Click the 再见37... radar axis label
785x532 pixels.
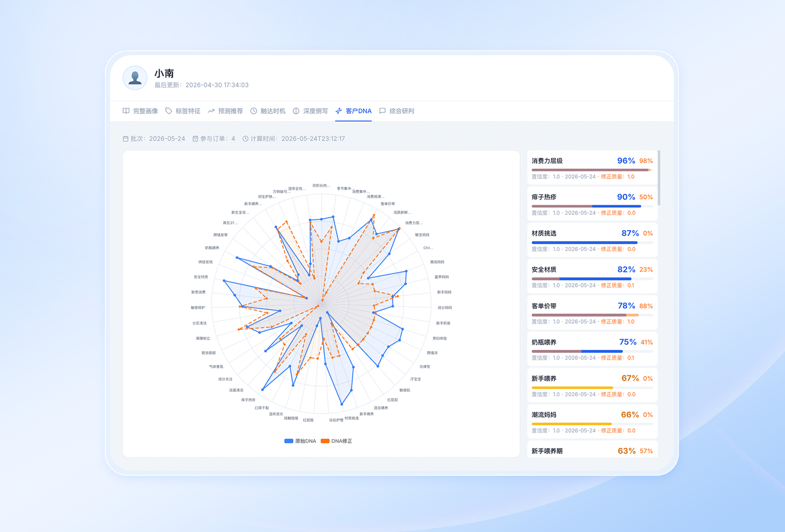230,223
